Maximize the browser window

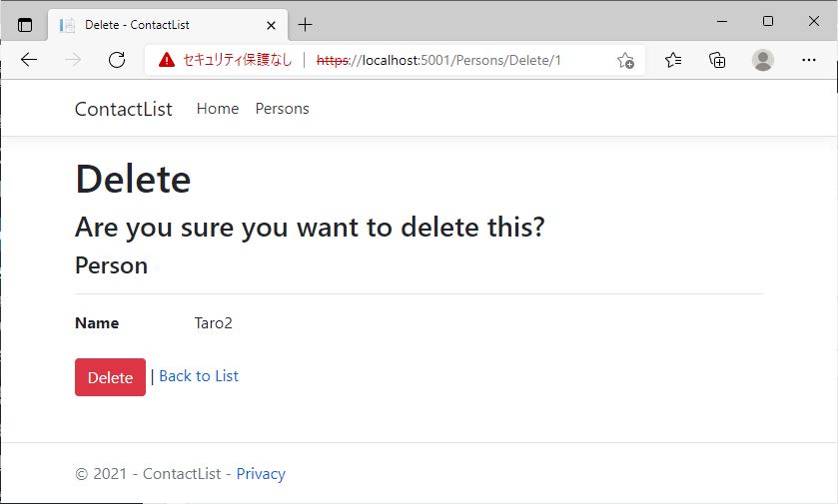(768, 21)
